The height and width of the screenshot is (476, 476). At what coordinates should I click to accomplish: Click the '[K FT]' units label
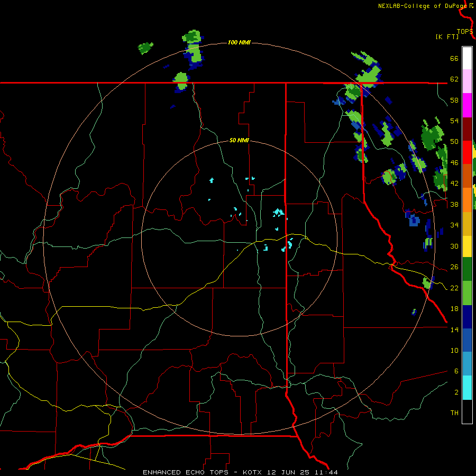tap(447, 37)
